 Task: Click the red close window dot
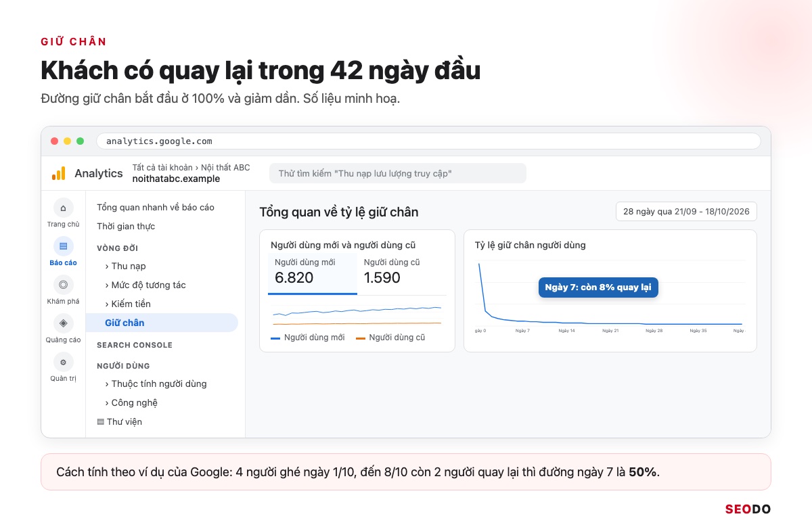54,141
